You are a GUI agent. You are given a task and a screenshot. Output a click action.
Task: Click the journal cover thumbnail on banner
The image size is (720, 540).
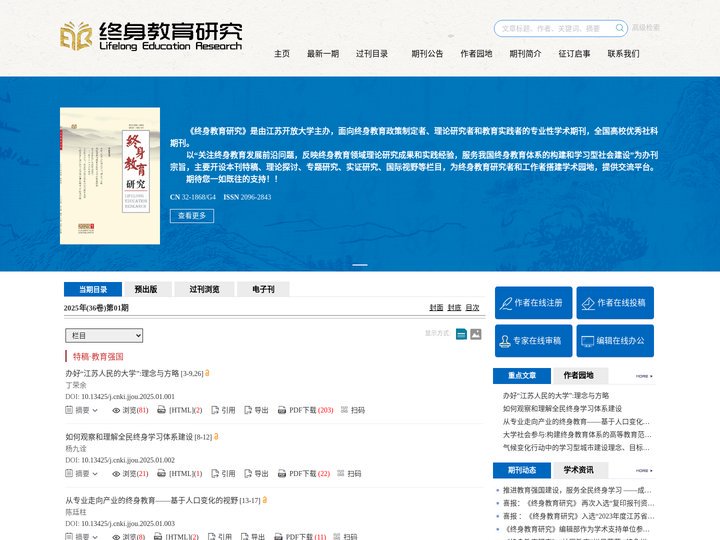click(x=110, y=176)
